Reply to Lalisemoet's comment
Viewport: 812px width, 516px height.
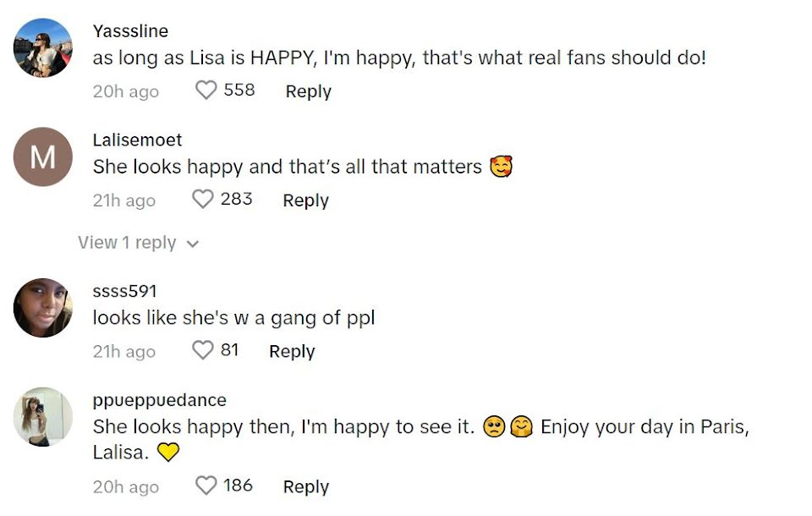(305, 200)
